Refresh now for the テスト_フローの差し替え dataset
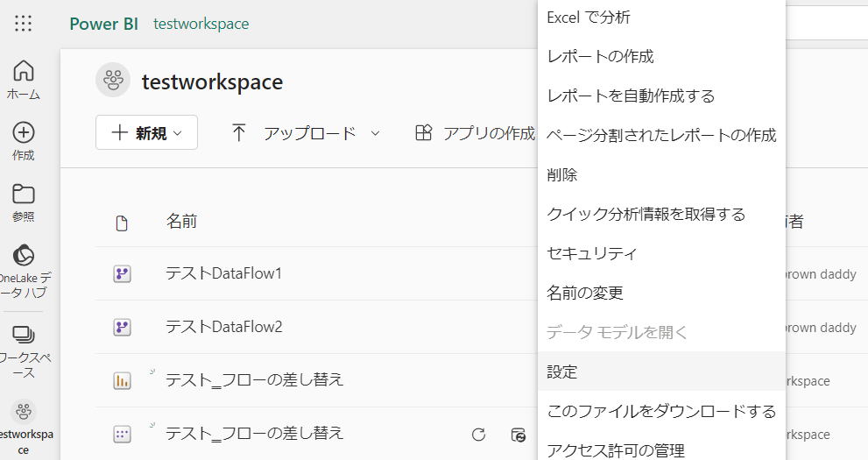 pyautogui.click(x=479, y=435)
